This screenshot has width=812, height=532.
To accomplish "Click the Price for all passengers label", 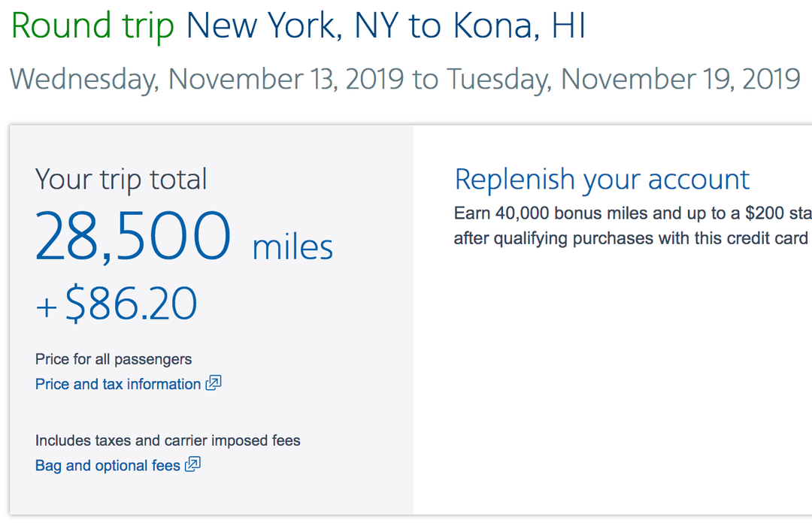I will tap(113, 360).
